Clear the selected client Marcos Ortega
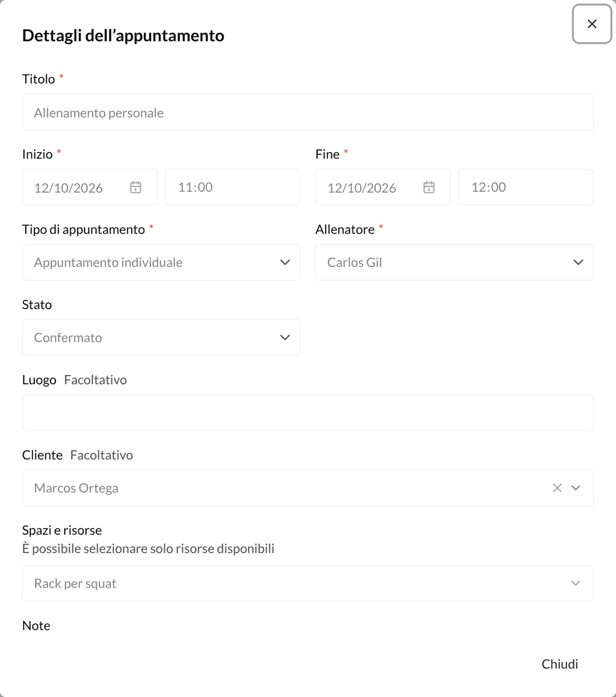This screenshot has height=697, width=616. pyautogui.click(x=557, y=488)
